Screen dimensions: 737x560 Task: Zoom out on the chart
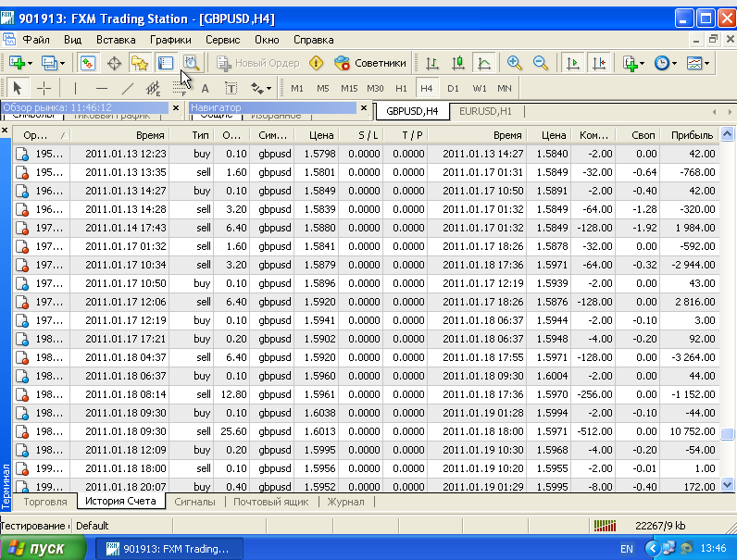(x=541, y=63)
